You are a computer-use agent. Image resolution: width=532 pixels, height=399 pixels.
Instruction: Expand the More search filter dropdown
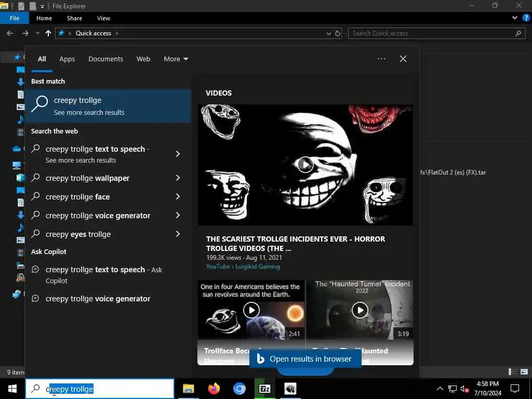(x=176, y=59)
